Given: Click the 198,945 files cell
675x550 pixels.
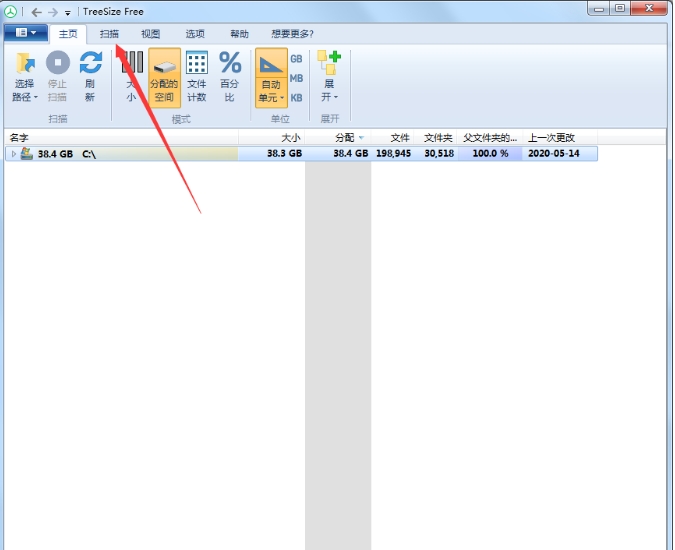Looking at the screenshot, I should click(393, 154).
